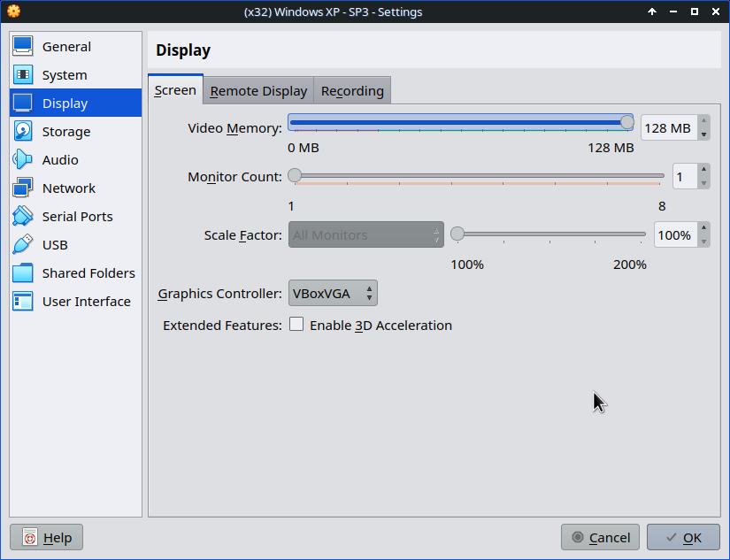The image size is (730, 560).
Task: Select the User Interface label in sidebar
Action: [86, 301]
